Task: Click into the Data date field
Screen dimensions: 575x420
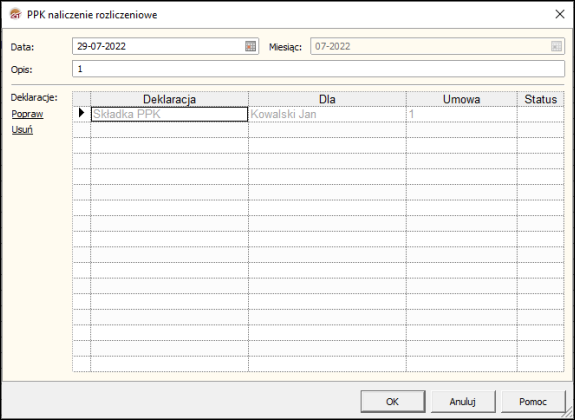Action: (159, 46)
